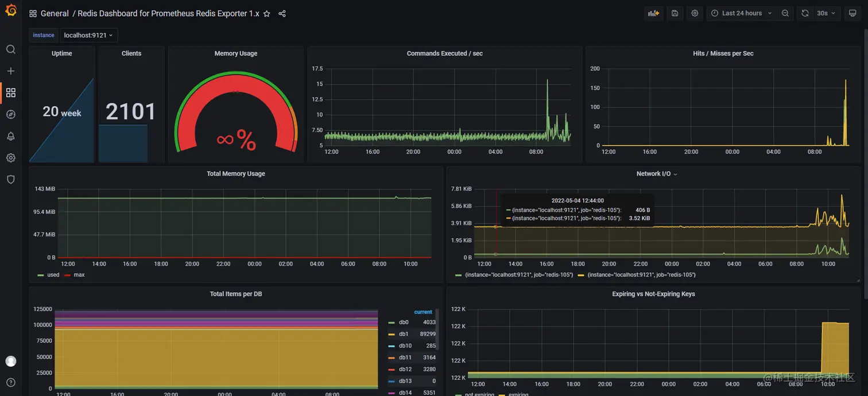The width and height of the screenshot is (868, 396).
Task: Click the Create new (+) icon
Action: [x=10, y=71]
